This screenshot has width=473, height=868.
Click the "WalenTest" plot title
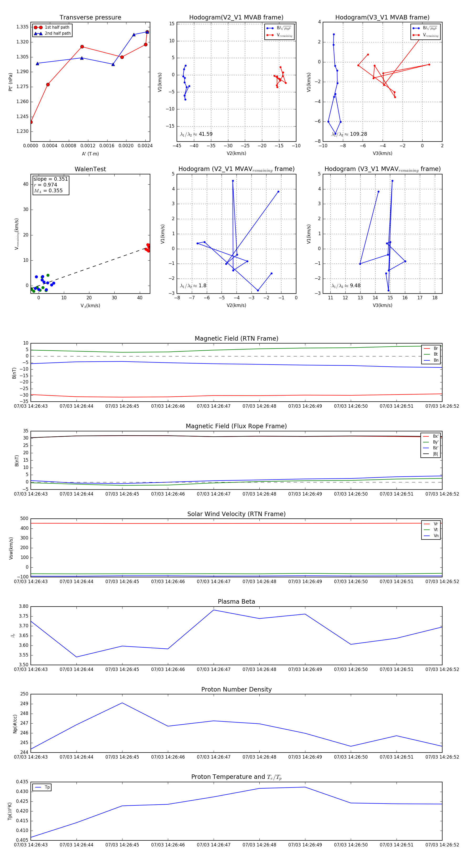point(90,169)
